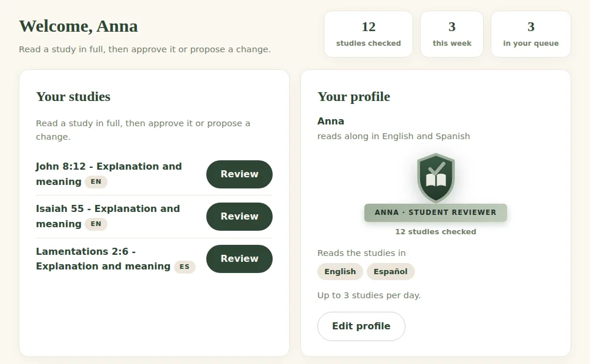Click the EN tag on John 8:12

coord(96,181)
